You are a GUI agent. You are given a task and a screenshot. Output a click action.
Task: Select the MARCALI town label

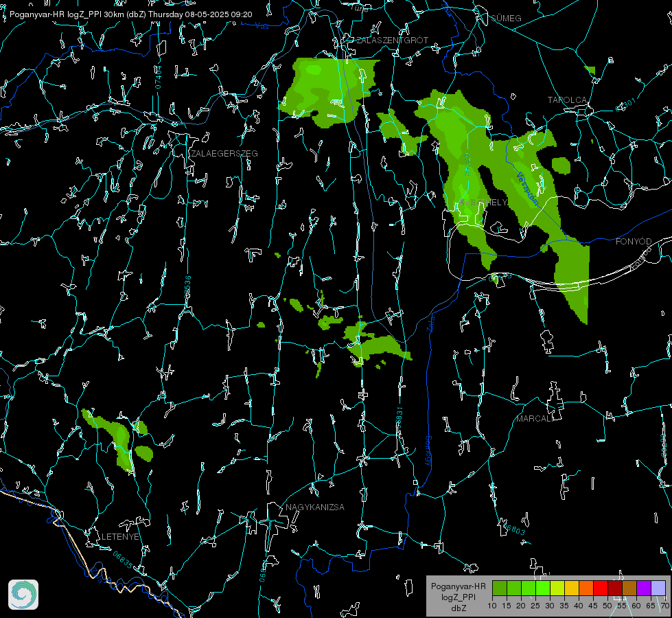pyautogui.click(x=535, y=419)
